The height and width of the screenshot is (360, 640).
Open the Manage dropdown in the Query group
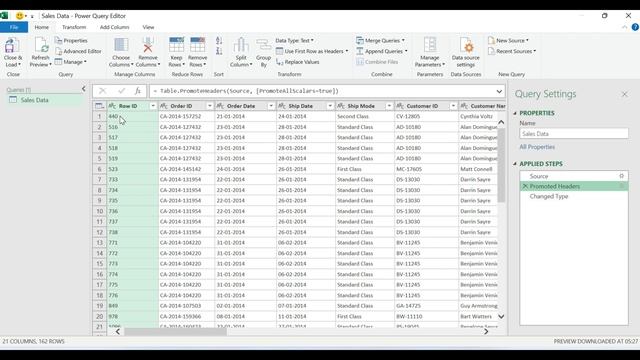point(70,62)
